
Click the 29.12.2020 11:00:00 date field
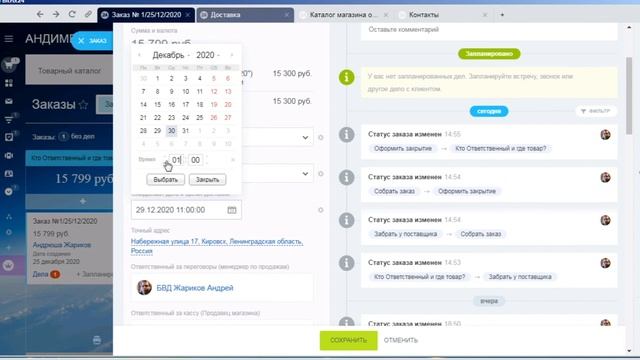pos(186,210)
